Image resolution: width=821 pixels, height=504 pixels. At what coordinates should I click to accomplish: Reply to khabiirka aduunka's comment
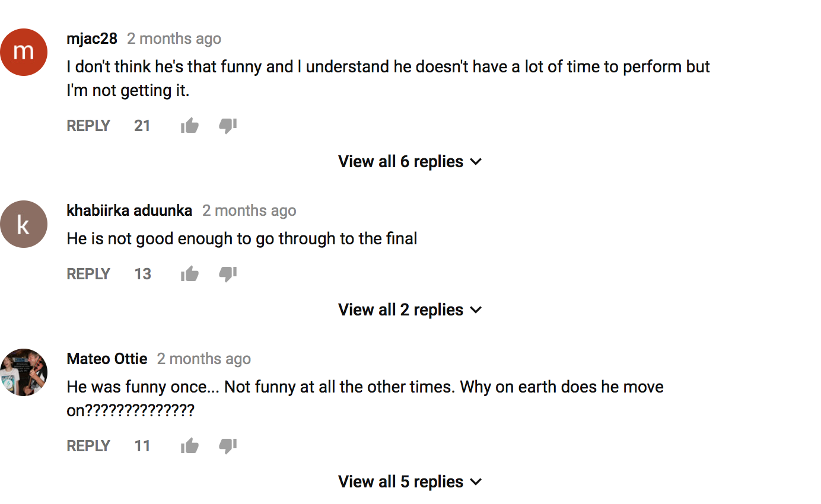click(88, 274)
